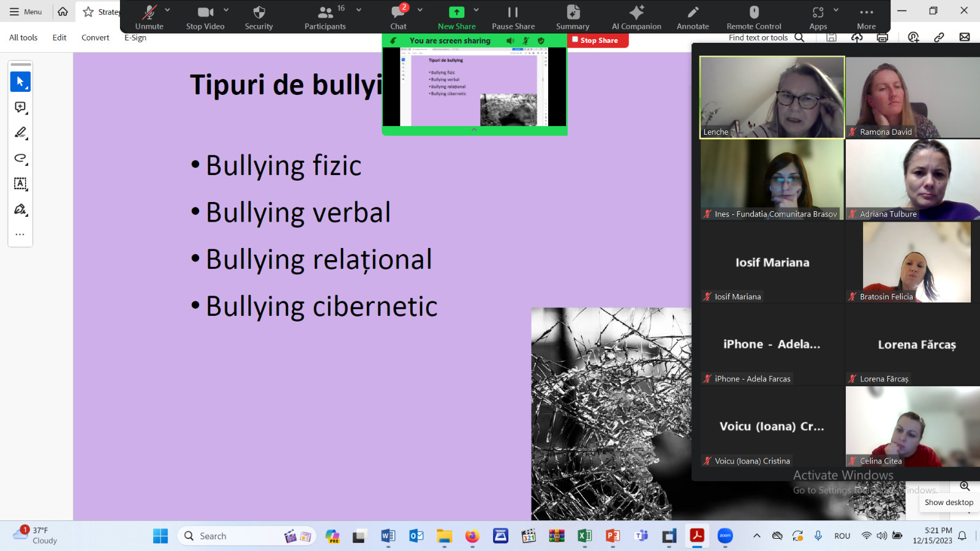Open the Security shield in Zoom toolbar

[x=258, y=17]
